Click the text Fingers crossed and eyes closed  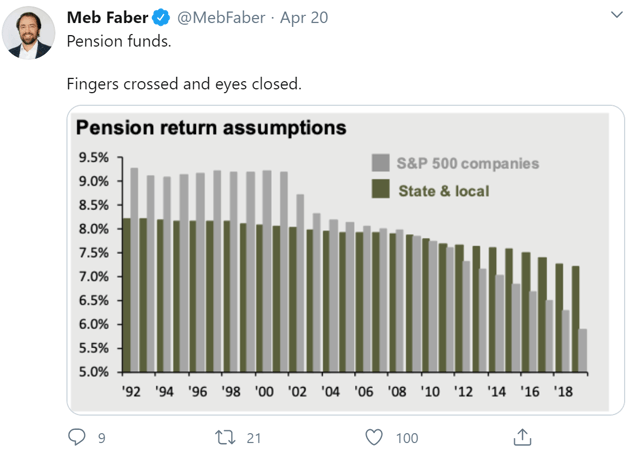pyautogui.click(x=183, y=83)
